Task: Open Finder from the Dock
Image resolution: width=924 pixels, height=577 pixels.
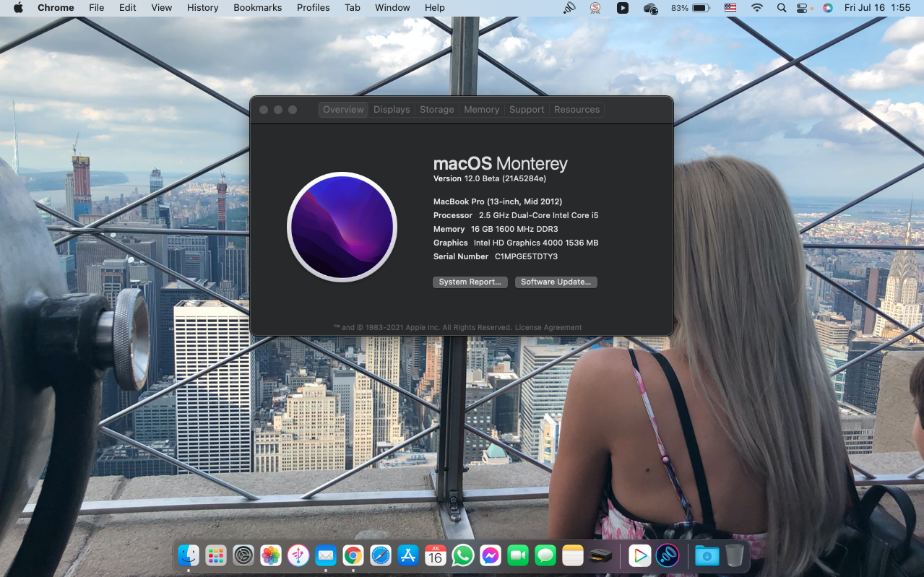Action: pyautogui.click(x=189, y=555)
